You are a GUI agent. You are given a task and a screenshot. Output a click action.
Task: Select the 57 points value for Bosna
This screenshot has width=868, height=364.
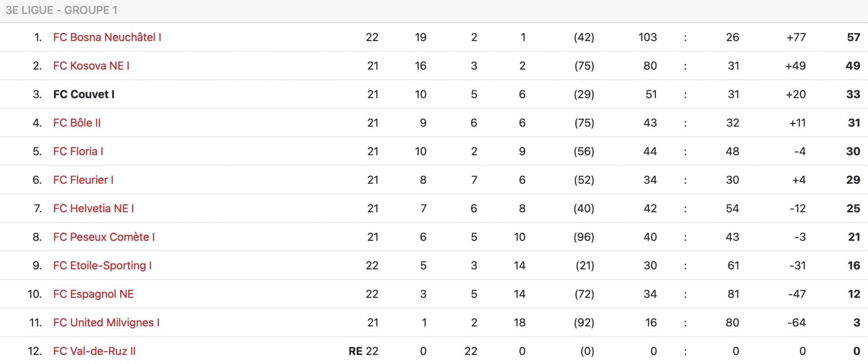click(x=854, y=37)
